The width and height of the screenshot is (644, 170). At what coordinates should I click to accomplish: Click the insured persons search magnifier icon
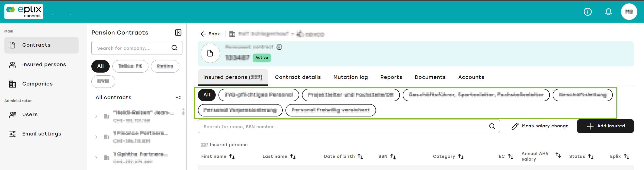pyautogui.click(x=492, y=126)
